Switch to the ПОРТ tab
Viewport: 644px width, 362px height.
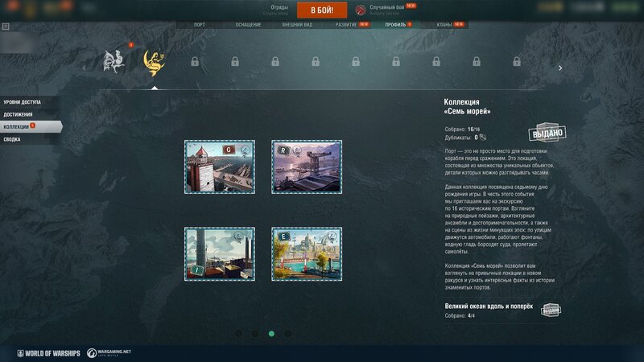[200, 25]
